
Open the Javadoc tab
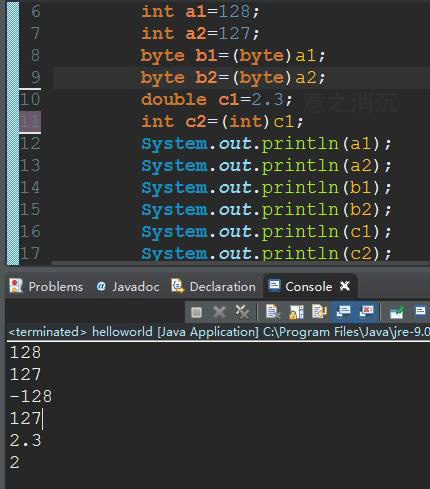coord(128,286)
